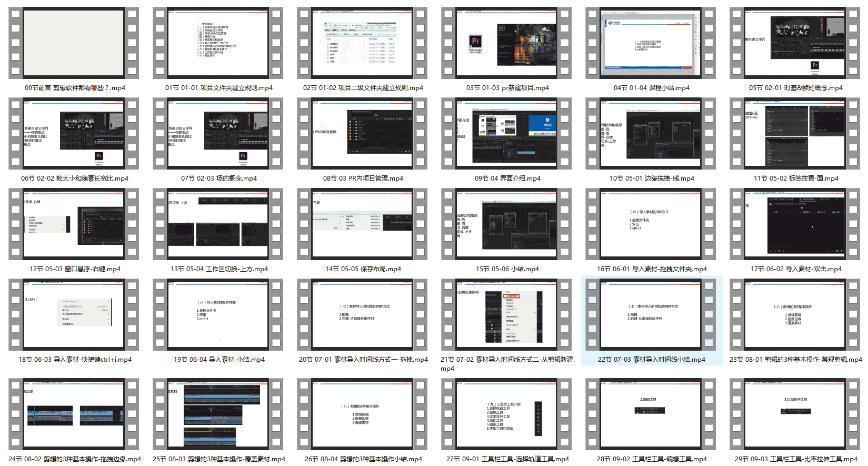
Task: Select the 27节 09-01 选择轨道工具 video thumbnail
Action: tap(506, 414)
